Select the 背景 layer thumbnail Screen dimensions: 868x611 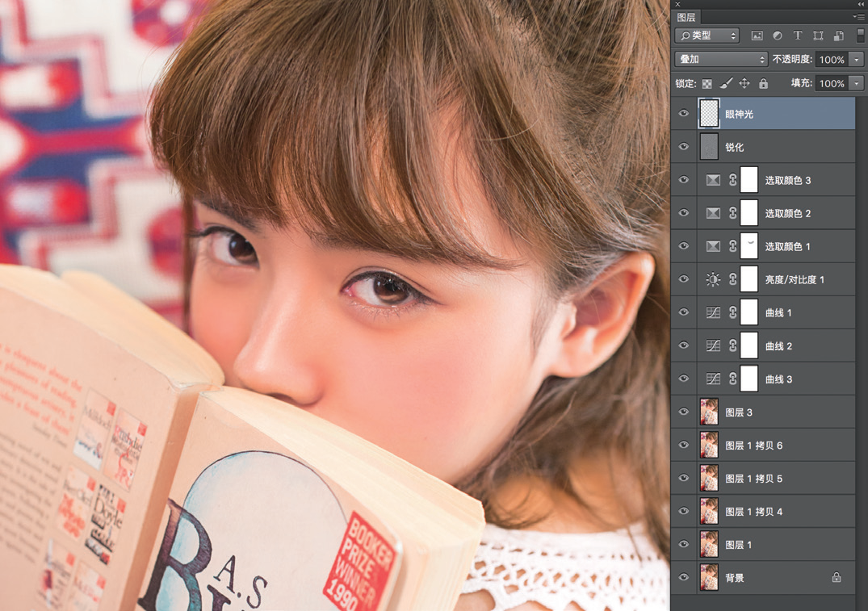point(709,577)
